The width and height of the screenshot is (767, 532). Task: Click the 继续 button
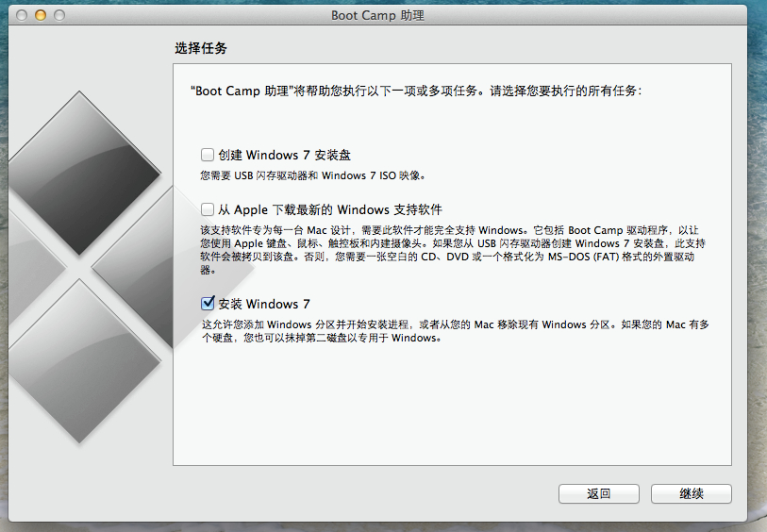692,494
